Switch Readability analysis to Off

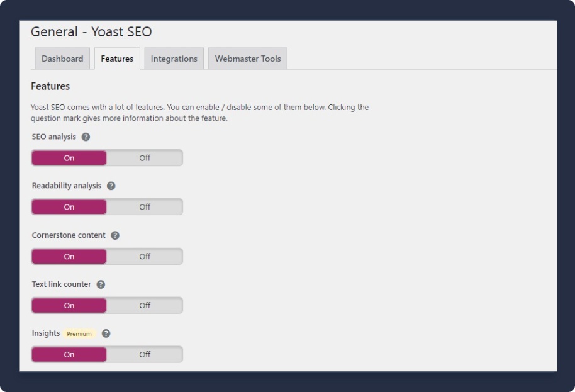pos(145,207)
